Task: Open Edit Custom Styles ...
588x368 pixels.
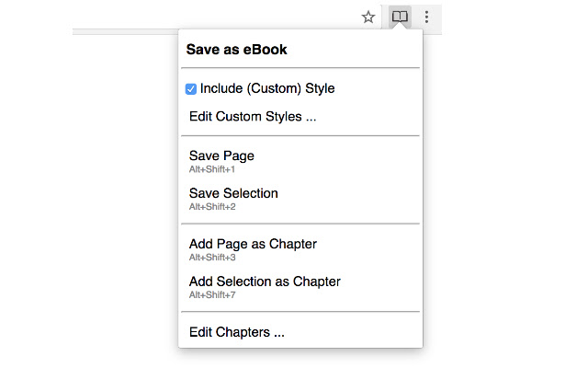Action: tap(253, 117)
